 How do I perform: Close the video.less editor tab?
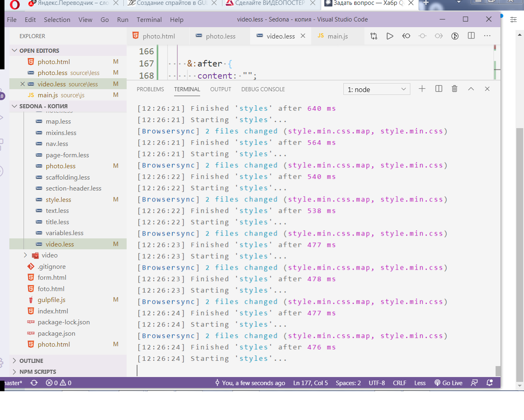[303, 36]
